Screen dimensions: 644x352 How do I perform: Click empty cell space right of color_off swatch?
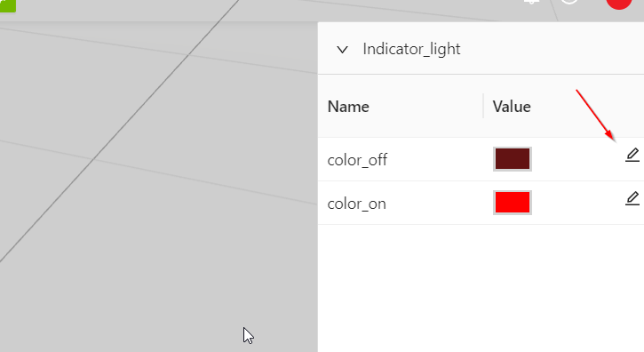tap(577, 159)
